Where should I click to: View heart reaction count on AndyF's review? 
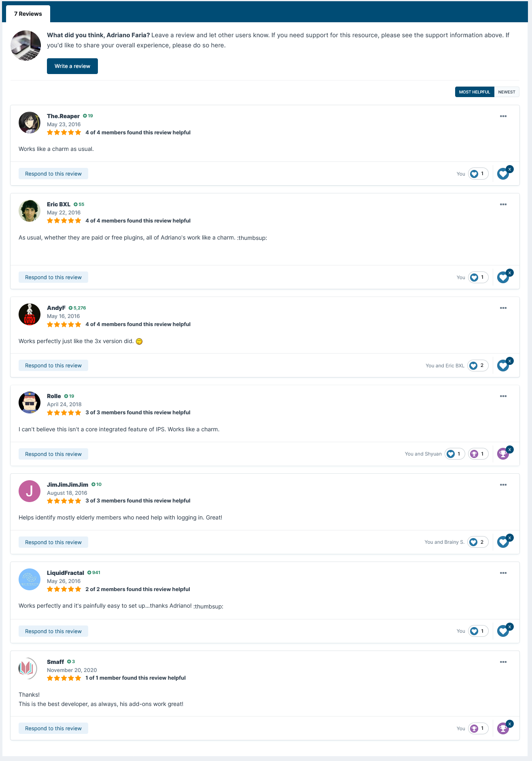pyautogui.click(x=478, y=365)
